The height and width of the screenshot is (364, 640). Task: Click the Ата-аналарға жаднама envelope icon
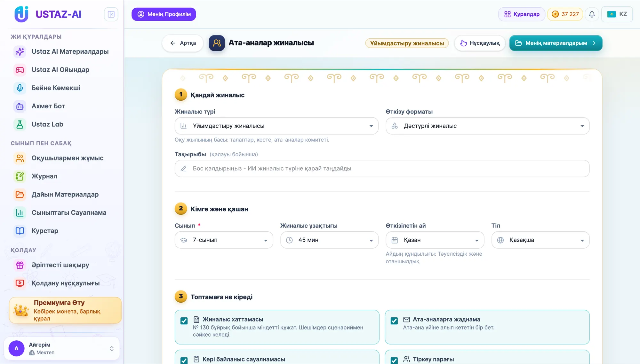coord(406,319)
